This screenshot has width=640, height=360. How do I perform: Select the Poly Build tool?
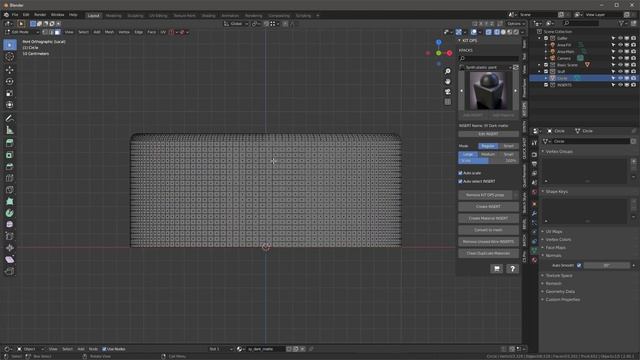tap(9, 201)
